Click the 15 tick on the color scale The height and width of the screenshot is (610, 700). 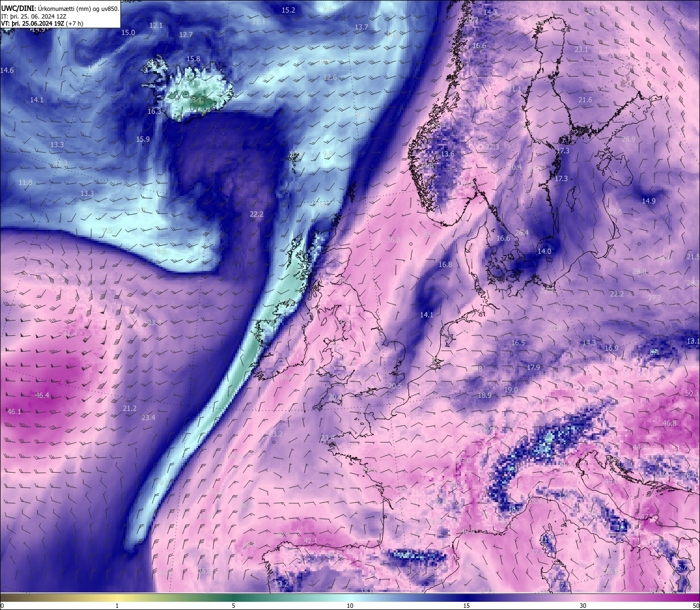tap(466, 606)
